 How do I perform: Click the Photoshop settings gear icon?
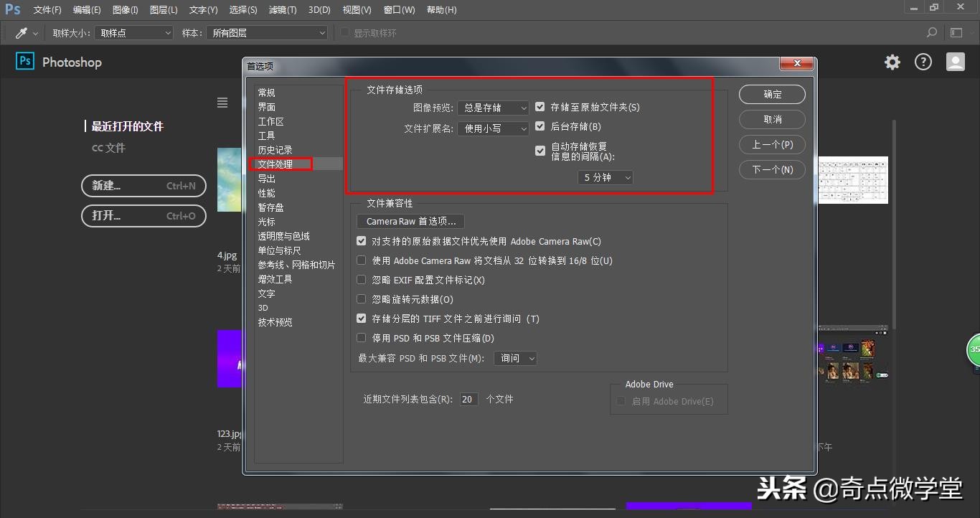click(891, 62)
